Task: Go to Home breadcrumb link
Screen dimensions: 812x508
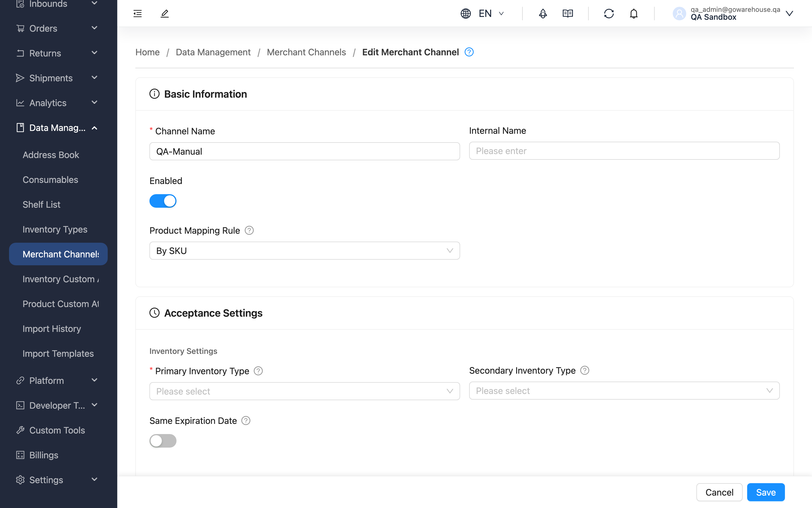Action: 147,52
